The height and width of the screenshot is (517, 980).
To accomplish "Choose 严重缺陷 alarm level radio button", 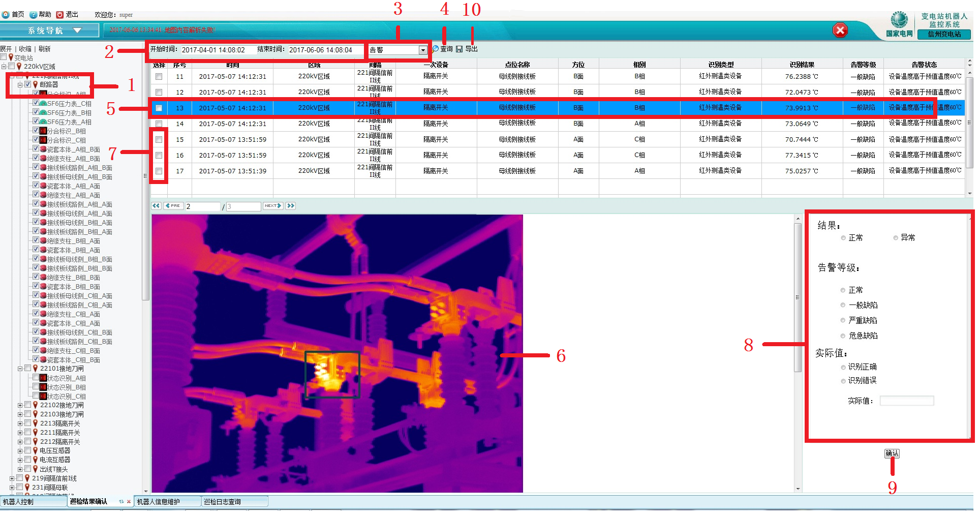I will (843, 320).
